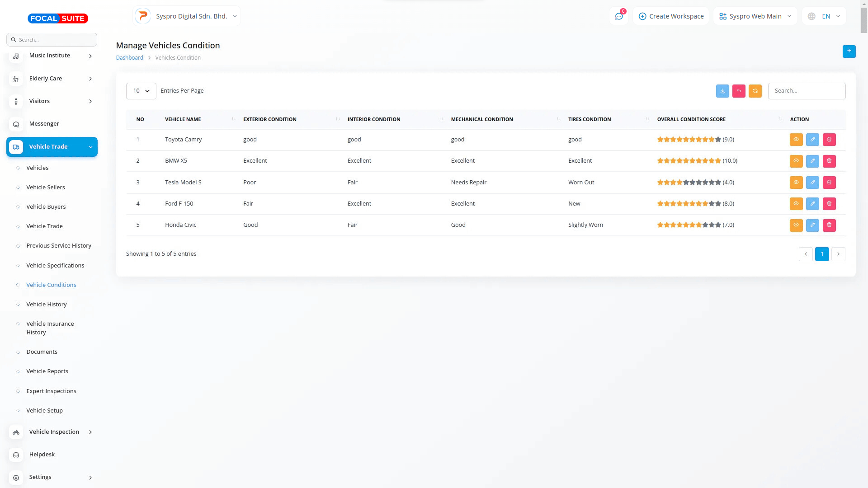Click the pink import/undo icon button
The width and height of the screenshot is (868, 488).
[739, 91]
